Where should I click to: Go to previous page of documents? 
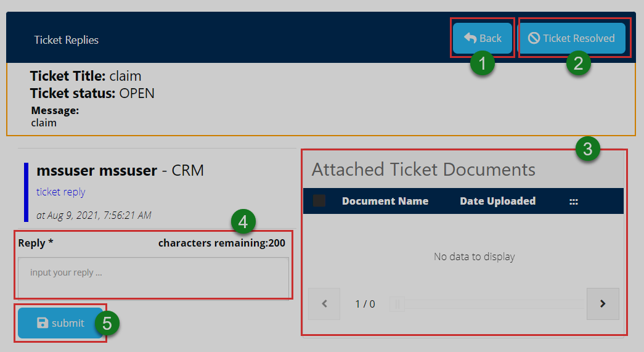(324, 303)
